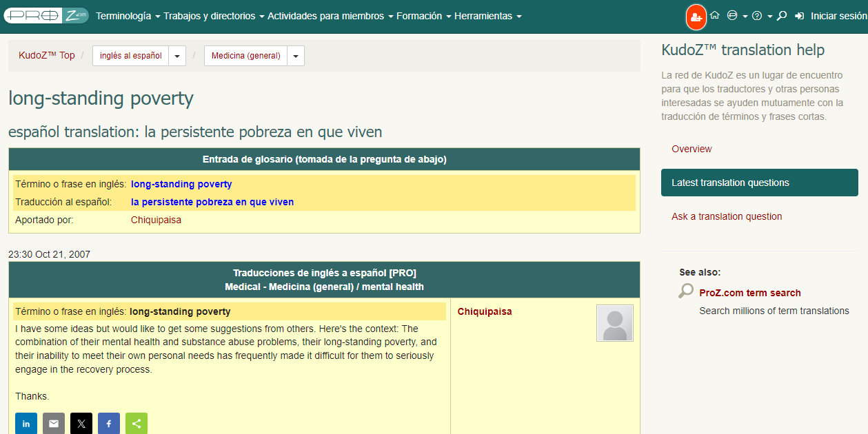The height and width of the screenshot is (434, 868).
Task: Click Iniciar sesión to log in
Action: tap(838, 16)
